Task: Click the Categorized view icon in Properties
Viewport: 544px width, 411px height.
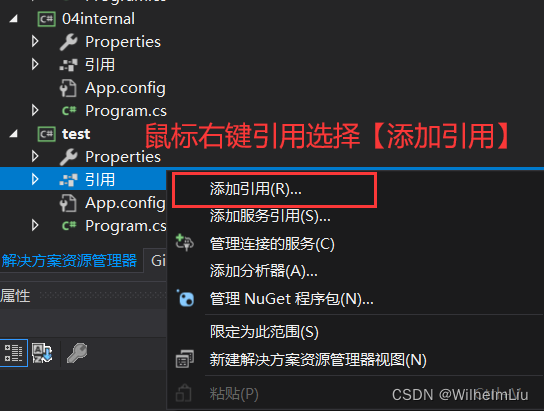Action: (x=14, y=353)
